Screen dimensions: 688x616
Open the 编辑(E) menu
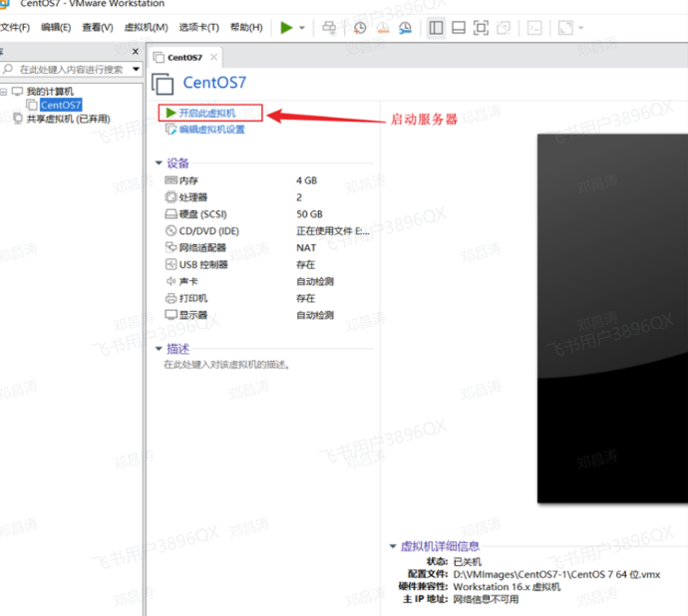(x=56, y=27)
